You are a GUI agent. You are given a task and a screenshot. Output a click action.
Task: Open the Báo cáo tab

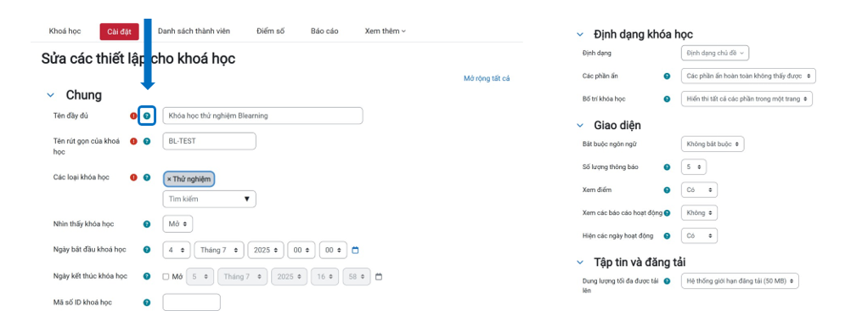click(x=324, y=31)
